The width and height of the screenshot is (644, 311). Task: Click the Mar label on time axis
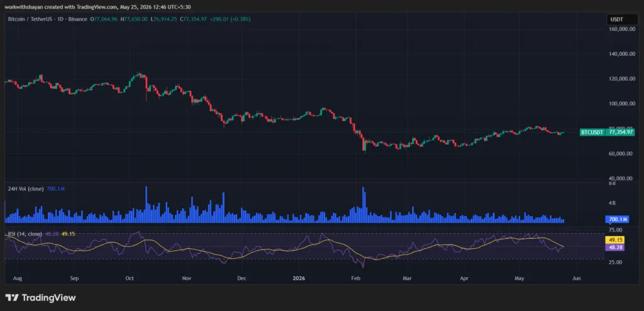407,278
